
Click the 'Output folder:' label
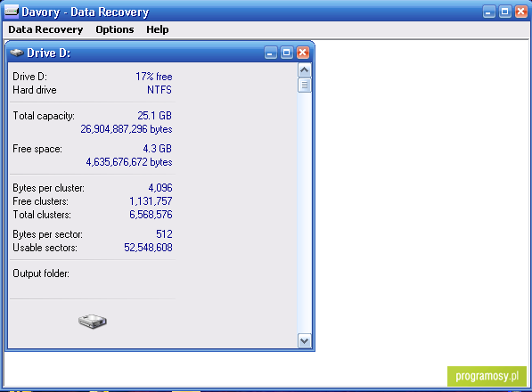(x=41, y=274)
